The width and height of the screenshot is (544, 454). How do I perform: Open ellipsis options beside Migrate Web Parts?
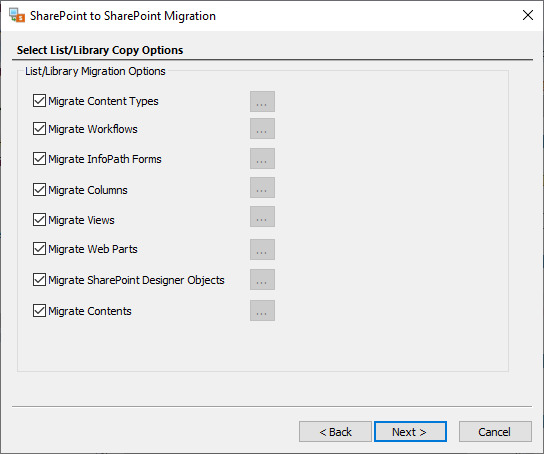[262, 249]
